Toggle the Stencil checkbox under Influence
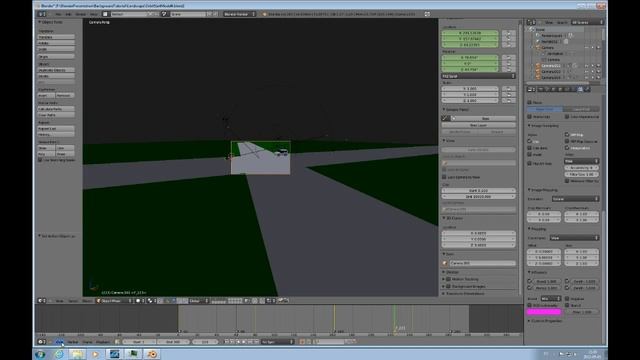 point(567,305)
